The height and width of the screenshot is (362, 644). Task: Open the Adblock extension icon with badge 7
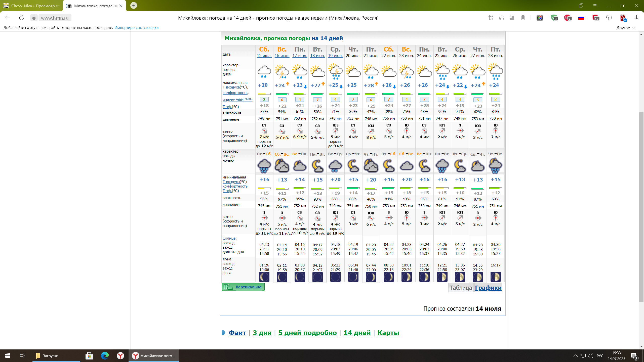click(568, 18)
